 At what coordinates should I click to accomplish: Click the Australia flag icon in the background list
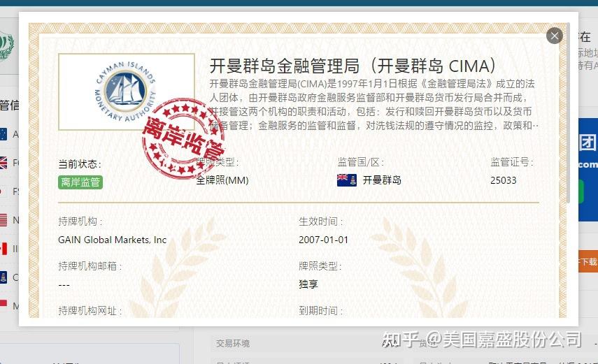(x=3, y=134)
